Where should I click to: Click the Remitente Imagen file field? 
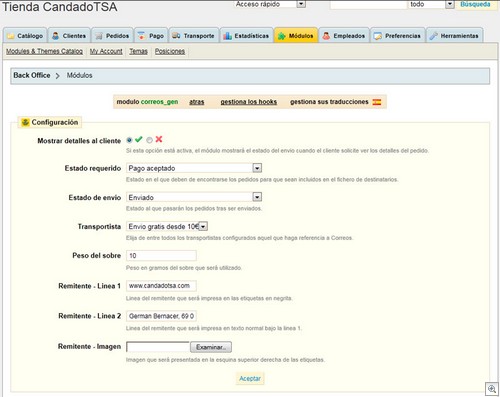point(158,347)
